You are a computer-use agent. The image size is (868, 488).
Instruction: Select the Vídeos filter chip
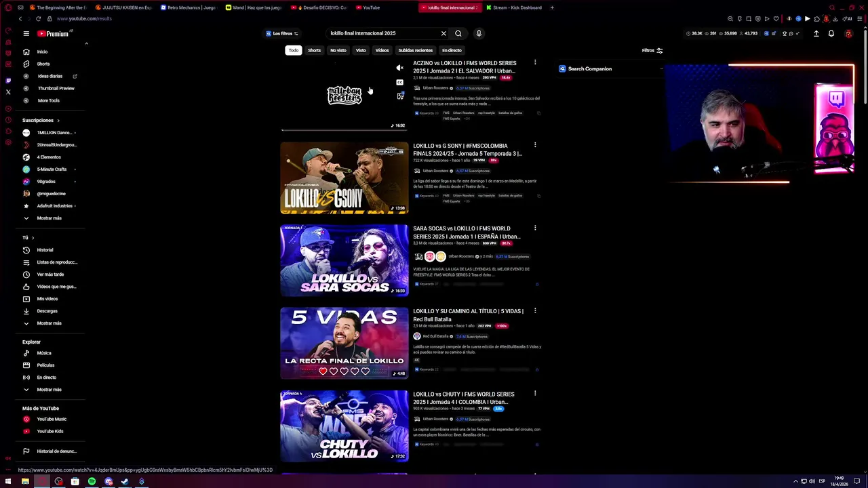382,50
